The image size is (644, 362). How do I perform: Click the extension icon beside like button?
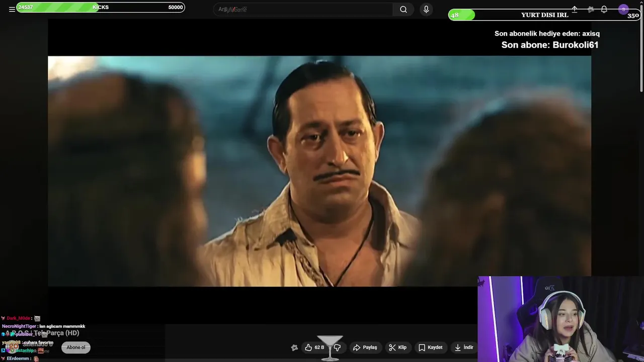coord(294,347)
